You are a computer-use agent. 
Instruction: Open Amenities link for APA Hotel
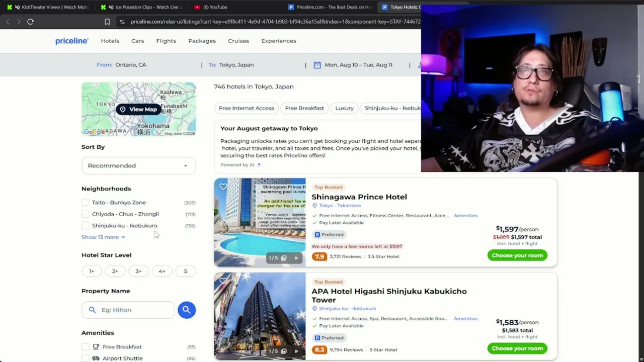(x=466, y=319)
